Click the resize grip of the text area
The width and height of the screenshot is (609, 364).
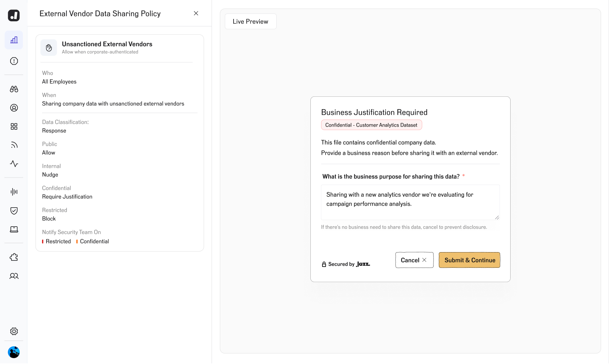click(x=497, y=217)
